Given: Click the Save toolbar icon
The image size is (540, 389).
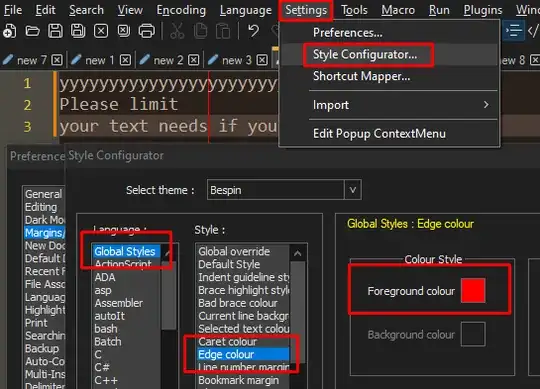Looking at the screenshot, I should pos(55,31).
